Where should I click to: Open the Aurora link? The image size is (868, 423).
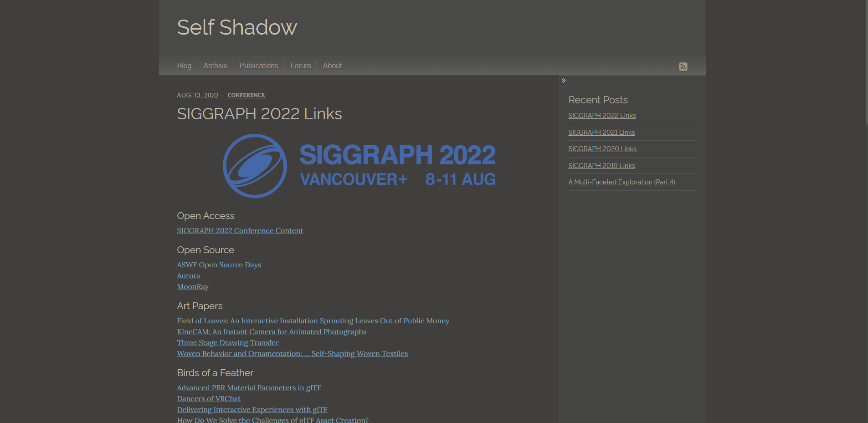[188, 276]
